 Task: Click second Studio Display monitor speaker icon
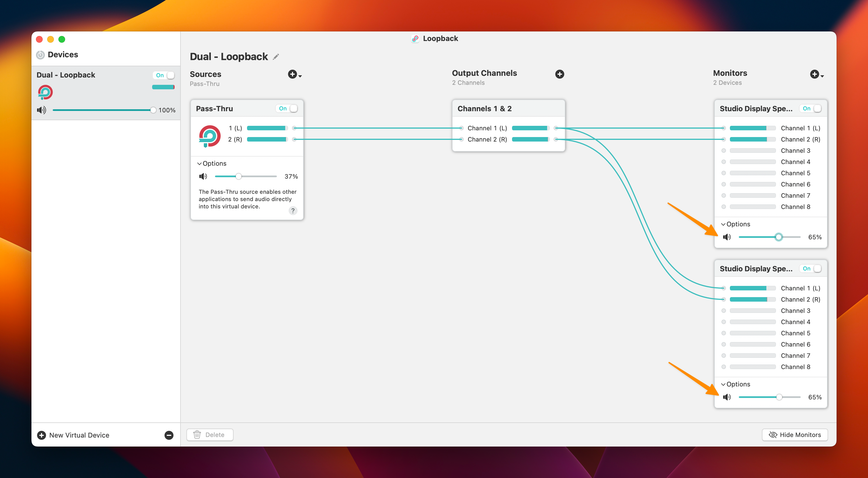coord(727,397)
